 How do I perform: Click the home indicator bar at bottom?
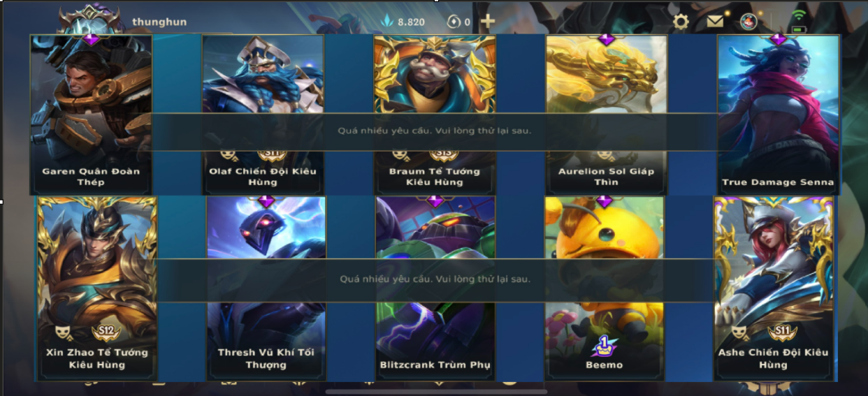[436, 391]
